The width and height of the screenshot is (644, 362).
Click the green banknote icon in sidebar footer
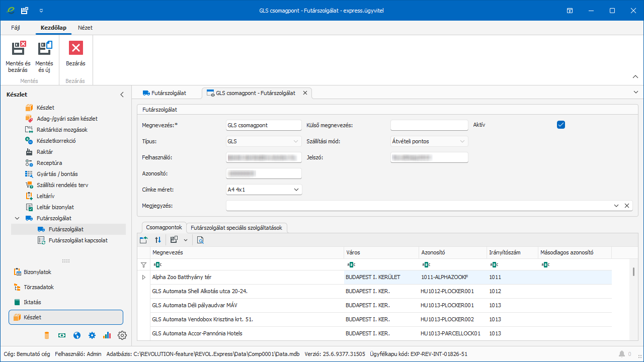62,335
